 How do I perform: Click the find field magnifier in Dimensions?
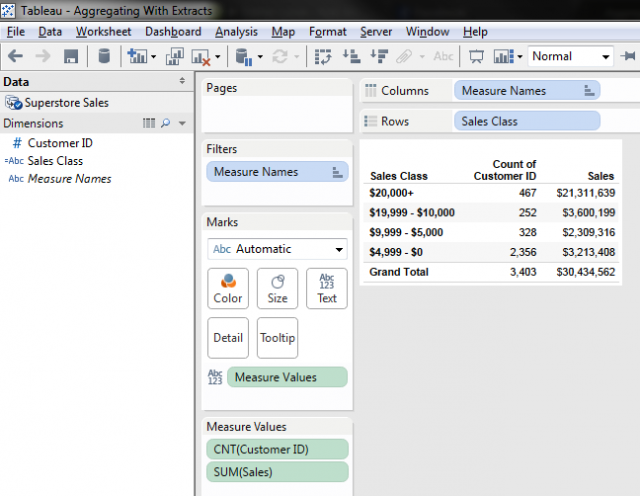tap(166, 123)
